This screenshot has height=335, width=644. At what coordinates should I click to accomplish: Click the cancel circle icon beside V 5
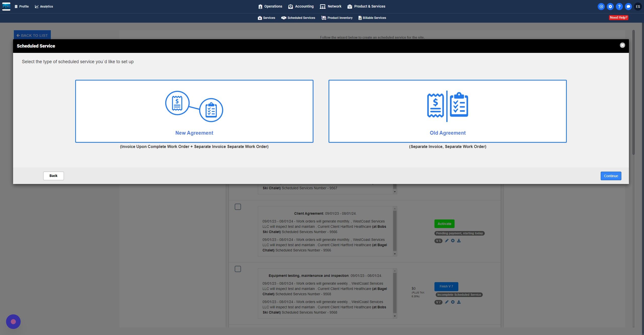click(x=453, y=241)
